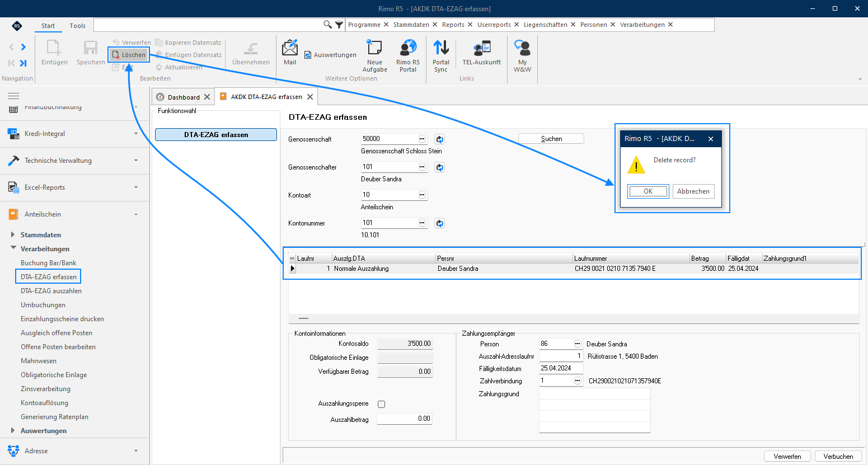The image size is (868, 465).
Task: Expand Stammdaten tree node
Action: (13, 235)
